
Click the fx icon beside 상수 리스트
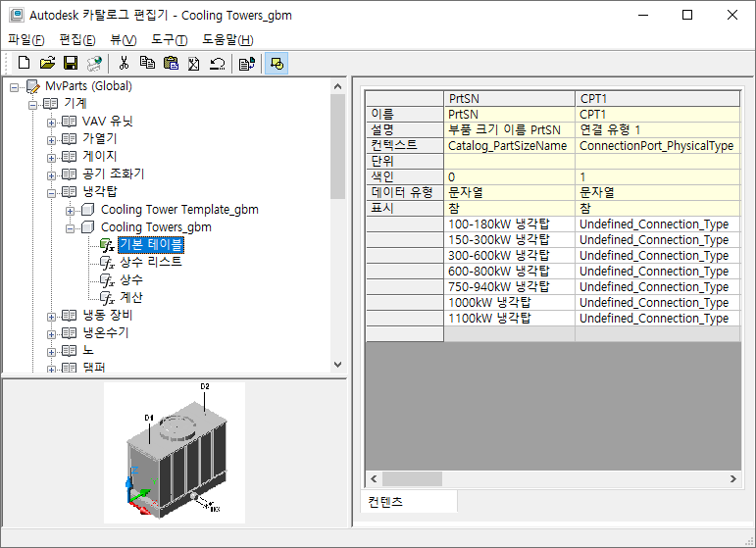pos(107,263)
